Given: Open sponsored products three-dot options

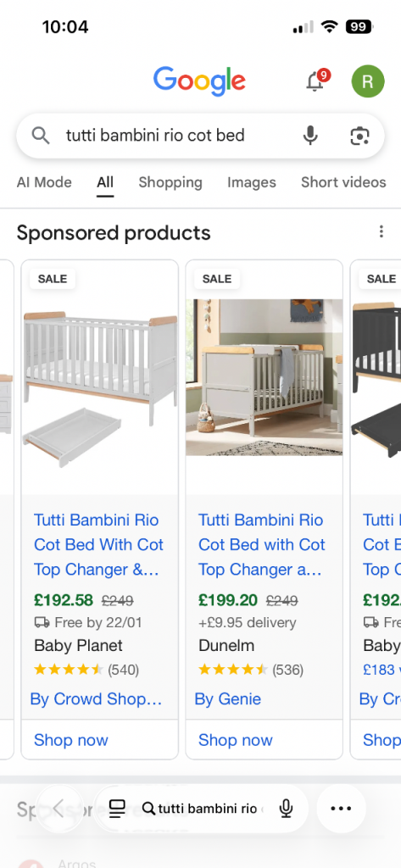Looking at the screenshot, I should [381, 232].
